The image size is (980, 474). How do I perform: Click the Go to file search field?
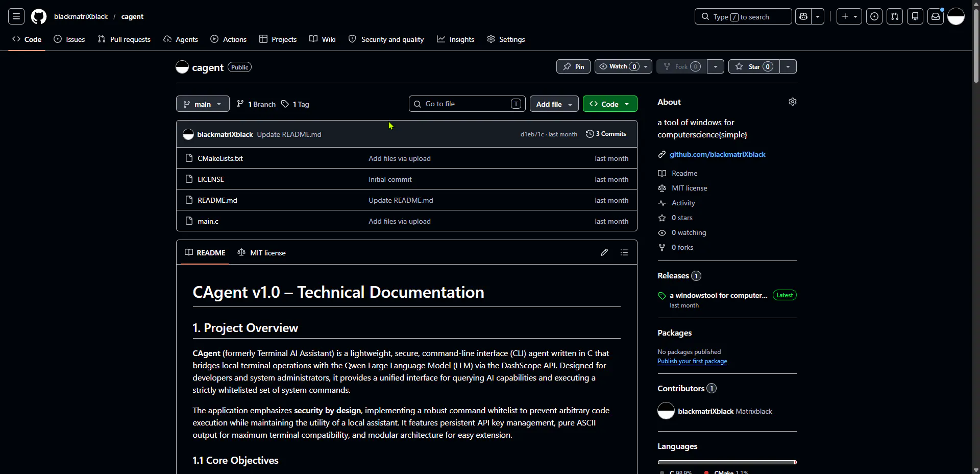[x=467, y=104]
